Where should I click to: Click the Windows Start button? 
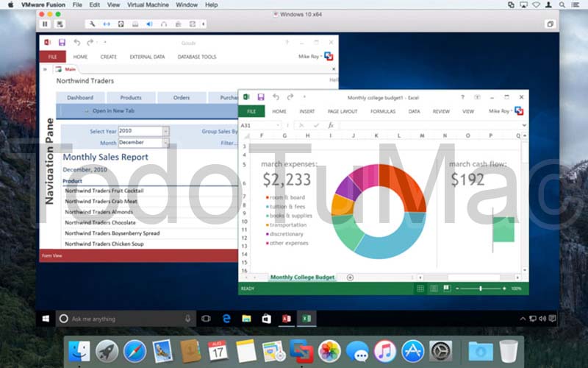pyautogui.click(x=46, y=319)
